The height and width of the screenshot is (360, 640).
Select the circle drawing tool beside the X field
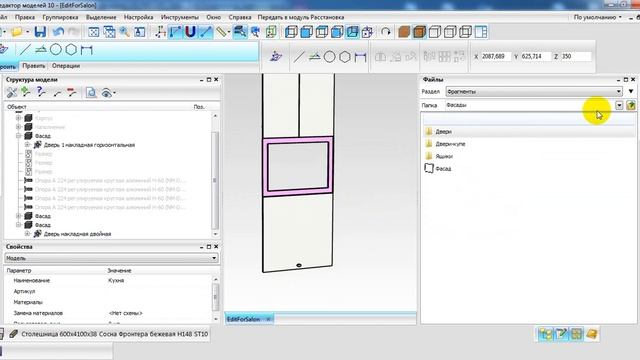329,57
